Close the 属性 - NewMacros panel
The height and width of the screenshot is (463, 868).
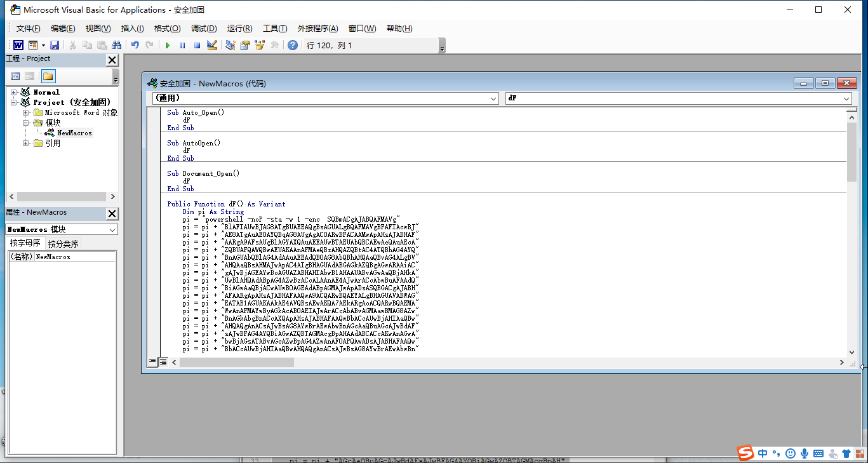[112, 213]
